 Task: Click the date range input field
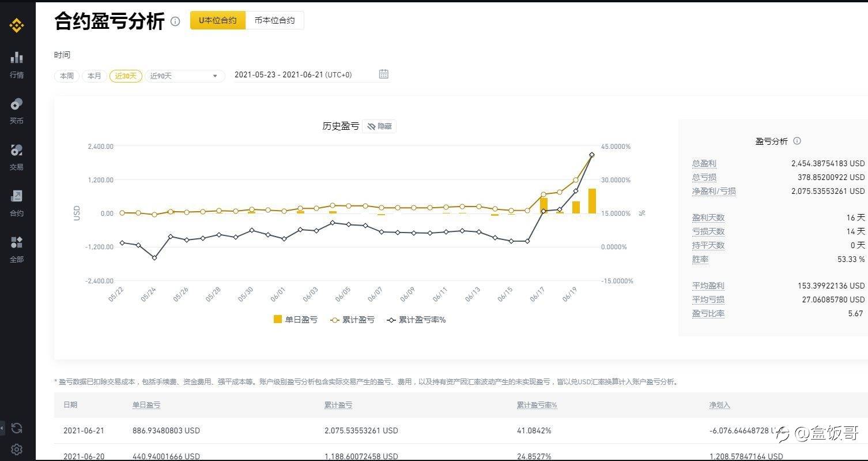tap(294, 75)
